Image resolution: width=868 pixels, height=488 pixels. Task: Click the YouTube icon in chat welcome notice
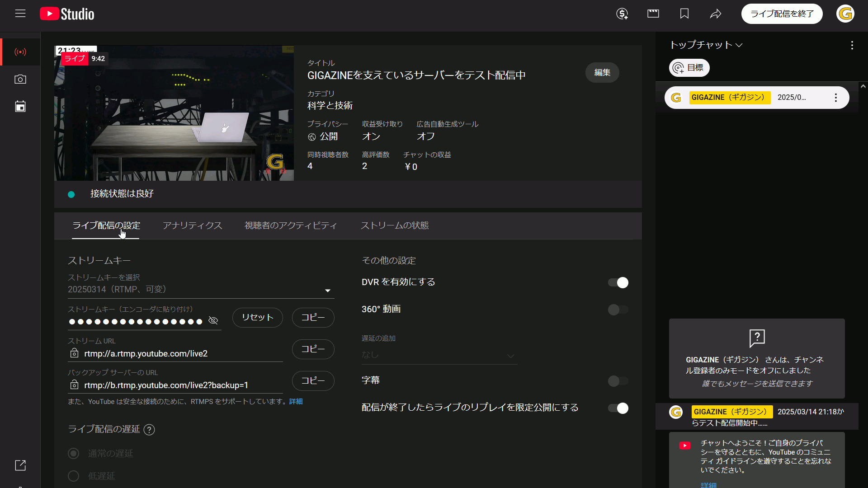click(x=685, y=446)
